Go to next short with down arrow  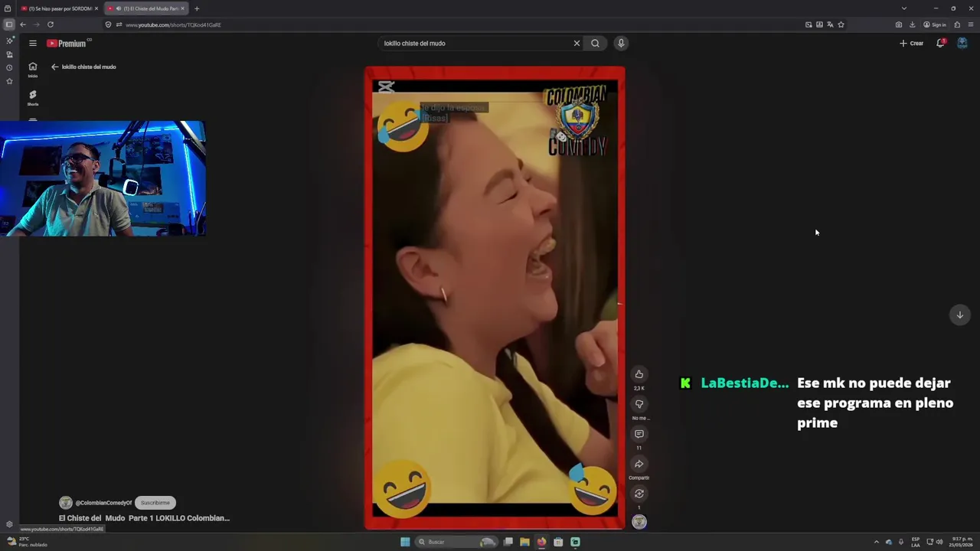point(959,315)
